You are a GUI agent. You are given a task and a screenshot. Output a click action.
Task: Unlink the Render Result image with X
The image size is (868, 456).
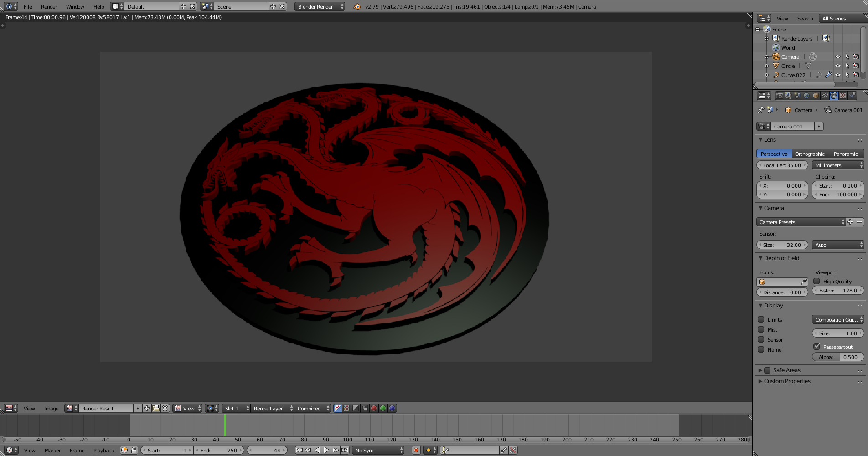[165, 408]
